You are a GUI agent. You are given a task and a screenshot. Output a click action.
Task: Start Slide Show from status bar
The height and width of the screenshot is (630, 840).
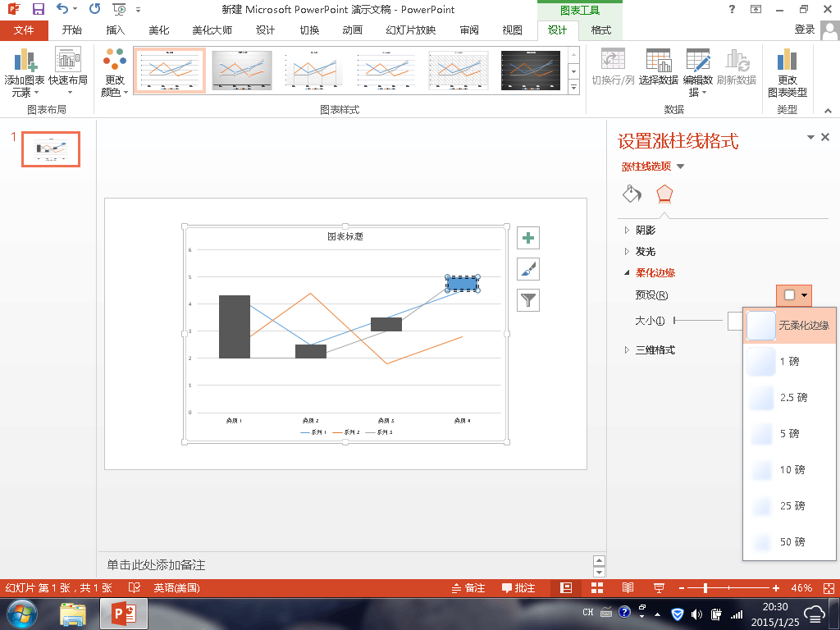pos(659,587)
